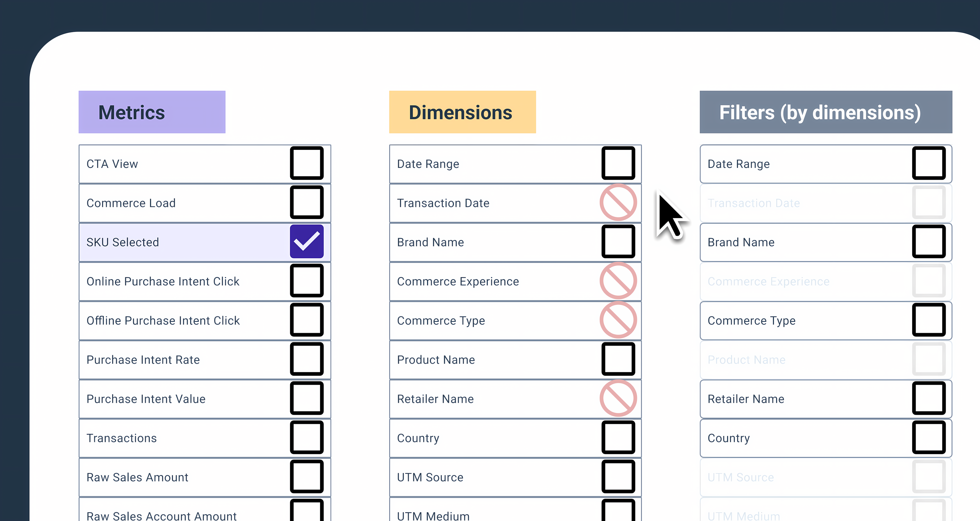Click the Metrics header
Image resolution: width=980 pixels, height=521 pixels.
(131, 112)
